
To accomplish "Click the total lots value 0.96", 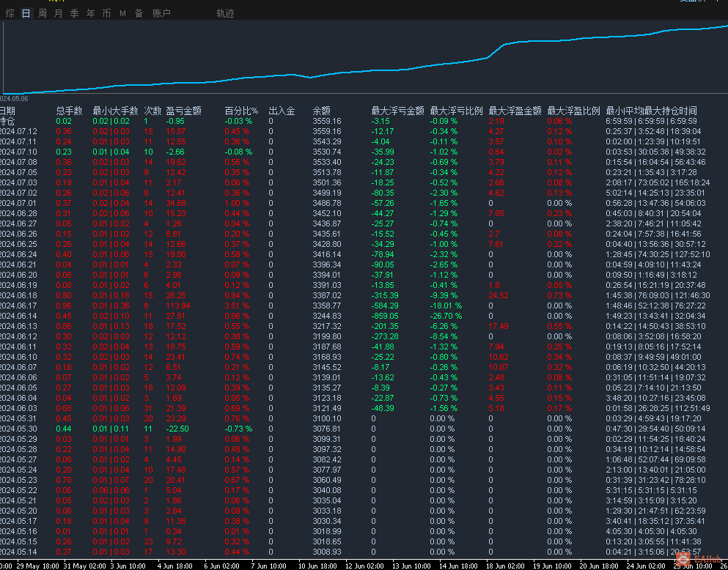I will pos(64,306).
